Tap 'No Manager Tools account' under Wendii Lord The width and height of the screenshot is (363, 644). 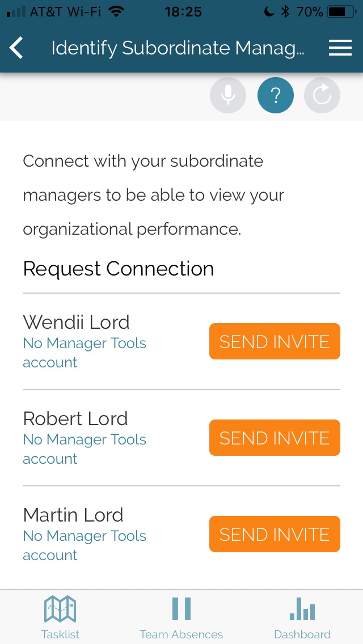85,353
